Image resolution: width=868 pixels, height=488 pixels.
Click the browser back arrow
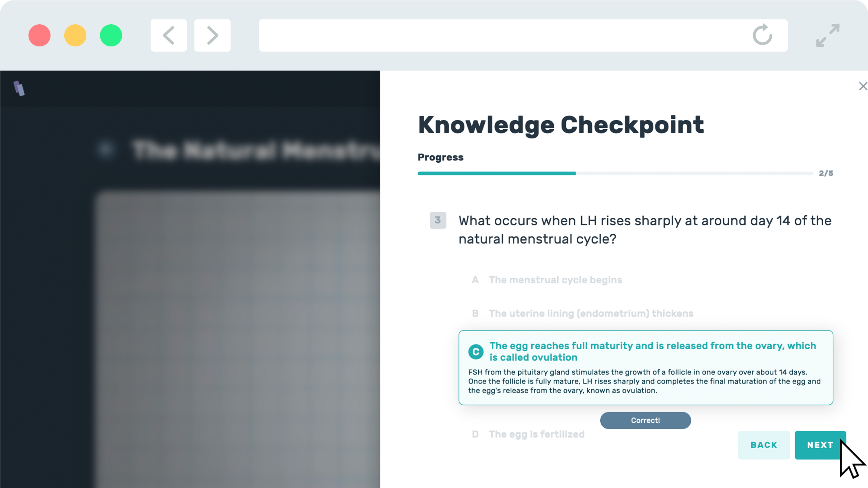[x=168, y=35]
